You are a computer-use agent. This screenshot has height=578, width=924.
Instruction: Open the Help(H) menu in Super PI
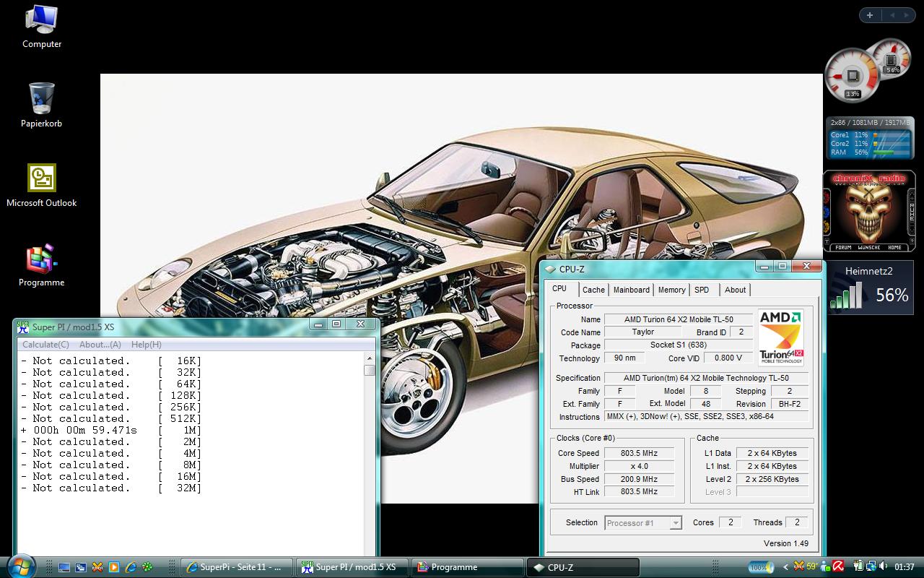[x=146, y=345]
